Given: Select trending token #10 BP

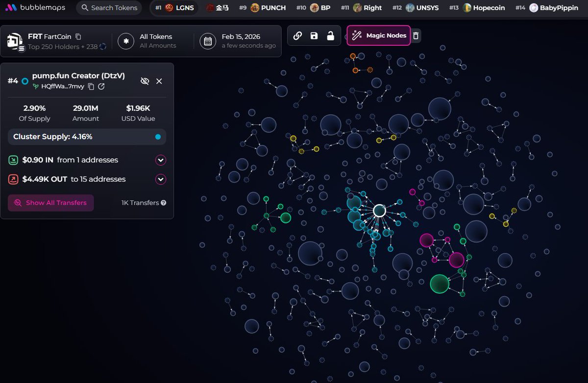Looking at the screenshot, I should [314, 8].
